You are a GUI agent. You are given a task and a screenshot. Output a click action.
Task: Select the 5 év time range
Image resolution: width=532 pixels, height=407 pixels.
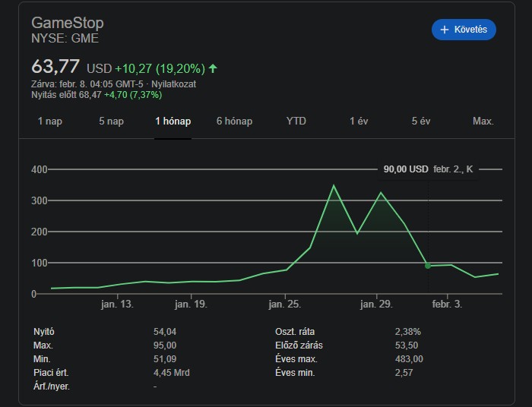click(x=421, y=121)
